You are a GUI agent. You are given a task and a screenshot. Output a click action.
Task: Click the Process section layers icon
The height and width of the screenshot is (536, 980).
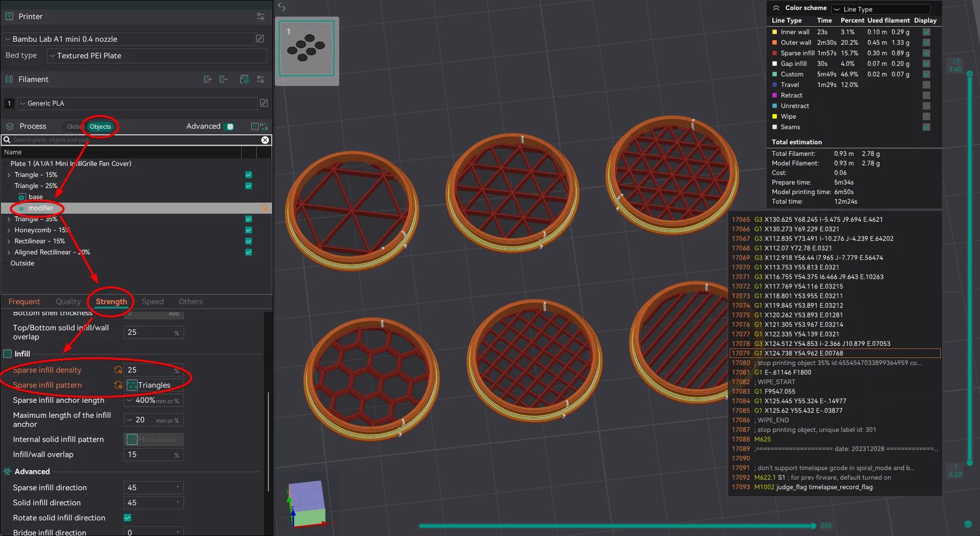click(10, 126)
